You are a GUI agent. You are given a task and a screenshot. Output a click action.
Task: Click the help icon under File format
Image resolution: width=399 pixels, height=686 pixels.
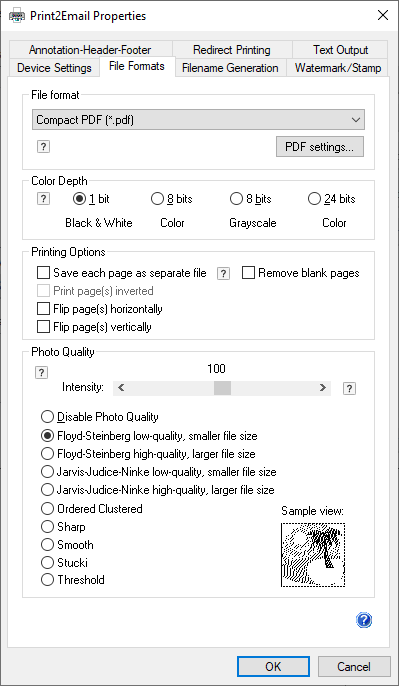[43, 147]
